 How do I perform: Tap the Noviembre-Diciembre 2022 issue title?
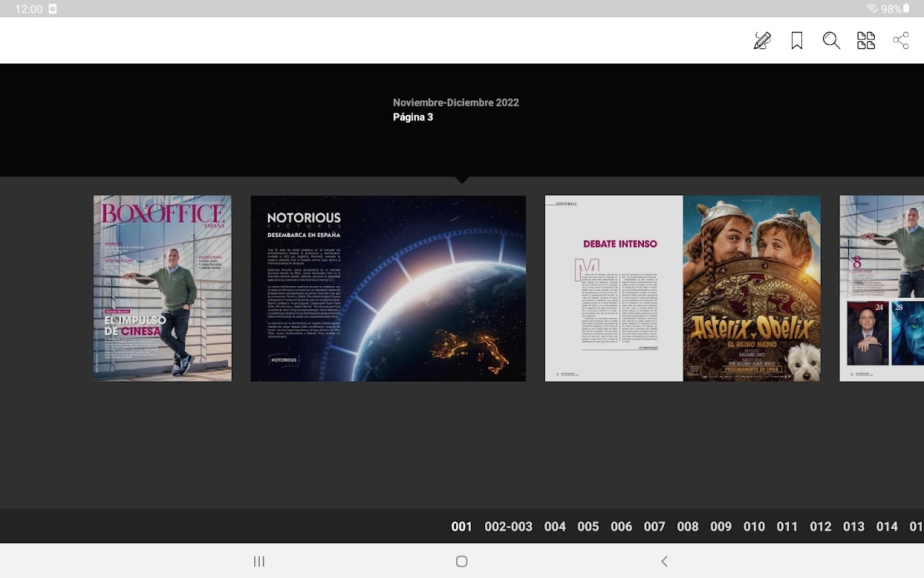click(x=456, y=103)
